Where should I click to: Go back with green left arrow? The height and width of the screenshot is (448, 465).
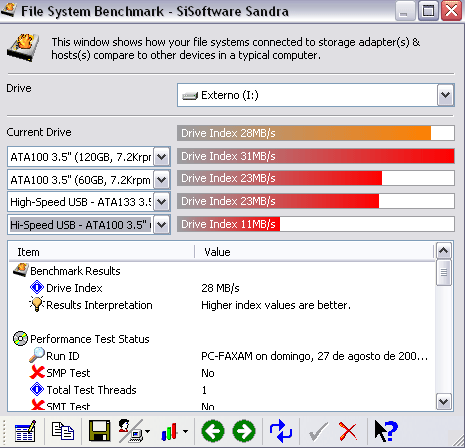(x=213, y=431)
